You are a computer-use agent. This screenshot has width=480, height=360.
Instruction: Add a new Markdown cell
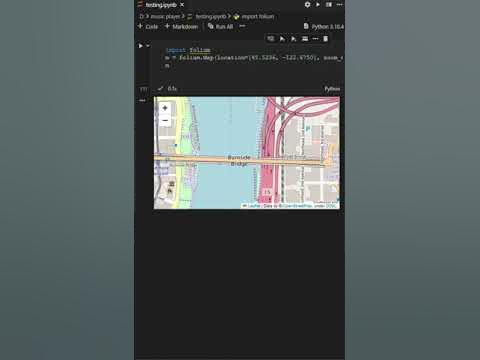pyautogui.click(x=181, y=26)
